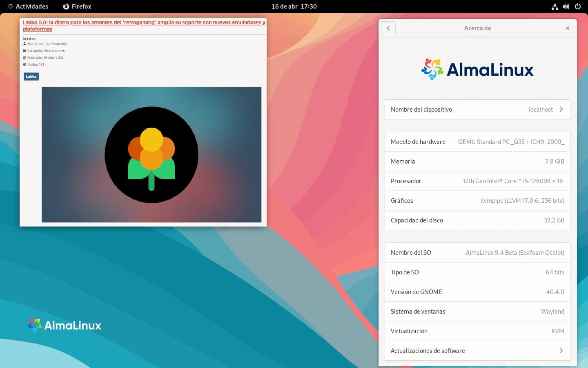
Task: Click the power icon in top bar
Action: 577,7
